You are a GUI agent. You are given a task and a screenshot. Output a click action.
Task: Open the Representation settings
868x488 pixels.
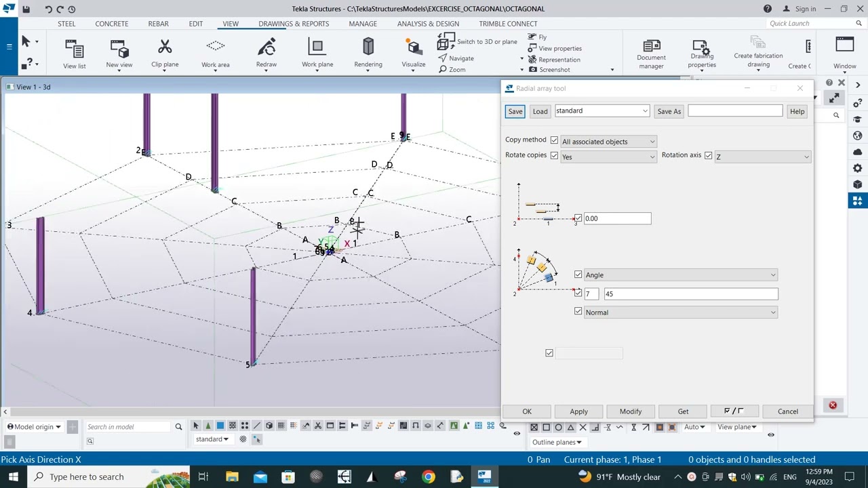554,60
